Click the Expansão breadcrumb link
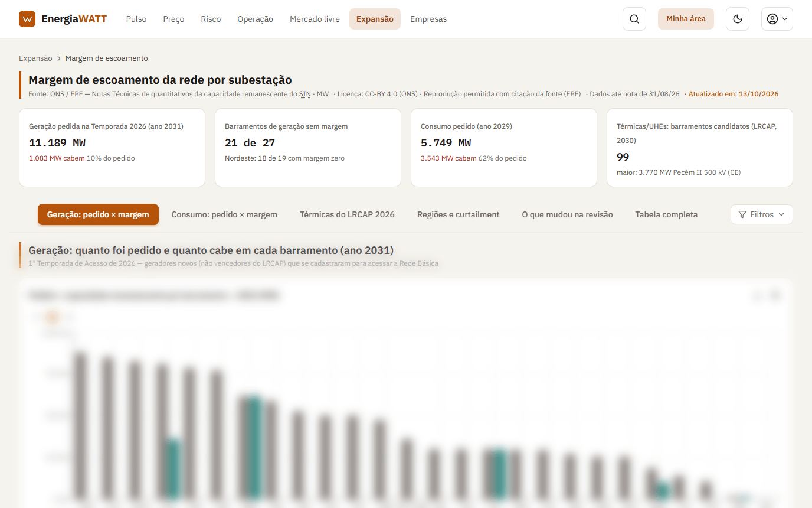Image resolution: width=812 pixels, height=508 pixels. (x=35, y=58)
